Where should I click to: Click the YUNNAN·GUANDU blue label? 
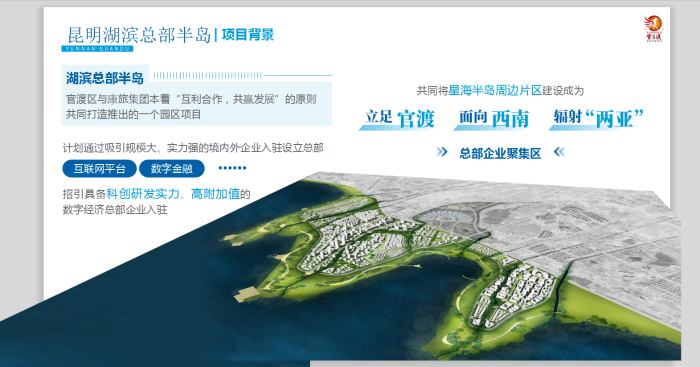(97, 49)
